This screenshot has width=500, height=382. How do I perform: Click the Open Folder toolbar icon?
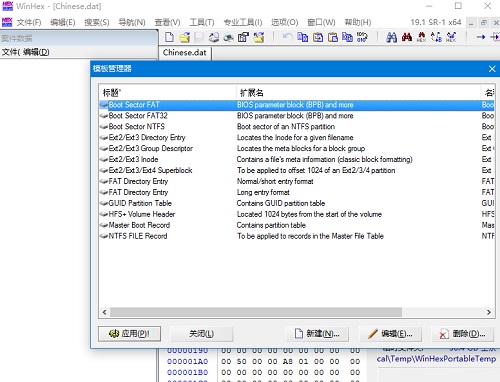pos(258,37)
